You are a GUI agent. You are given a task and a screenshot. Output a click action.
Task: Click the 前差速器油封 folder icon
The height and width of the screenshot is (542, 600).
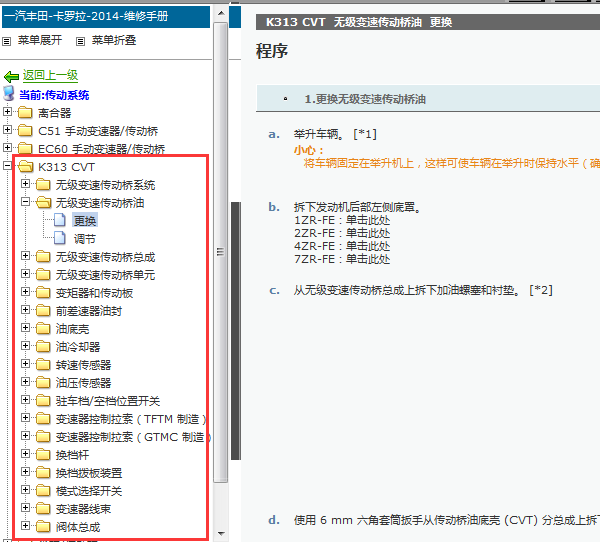[43, 310]
